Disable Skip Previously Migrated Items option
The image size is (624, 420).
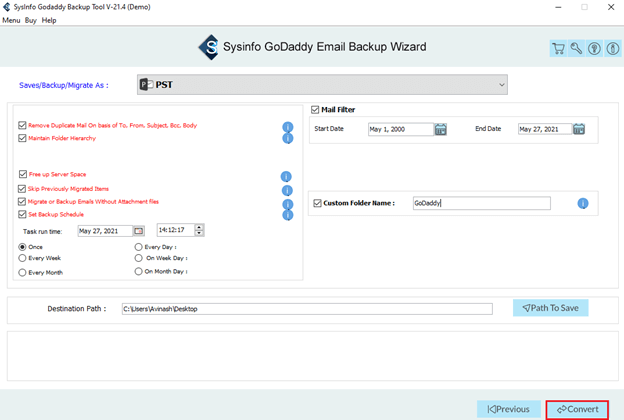[22, 188]
